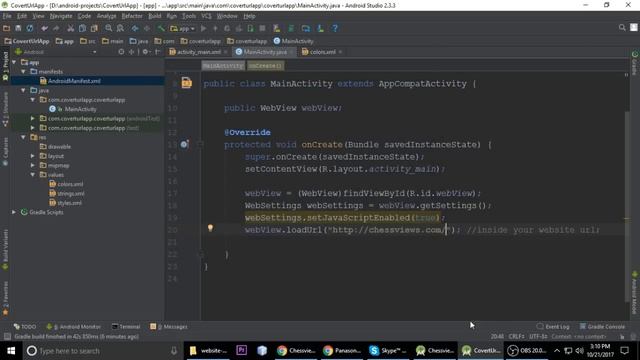
Task: Click the Debug app bug icon
Action: click(227, 28)
